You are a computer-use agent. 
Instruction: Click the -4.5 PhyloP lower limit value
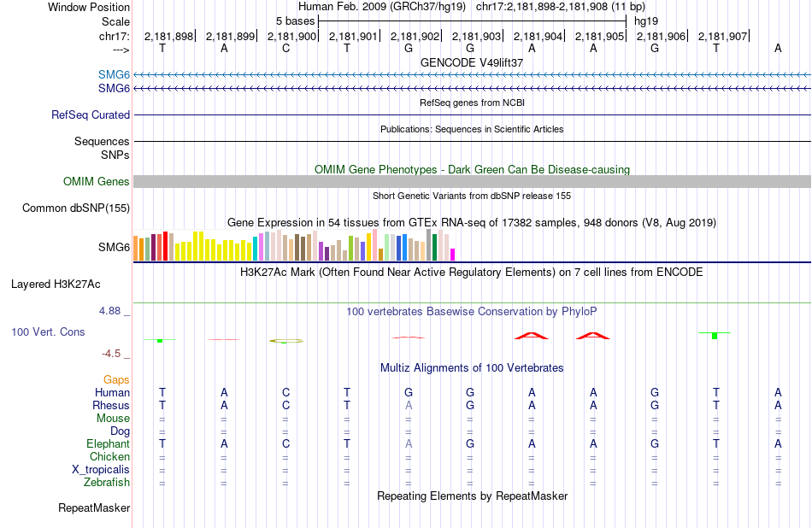pyautogui.click(x=111, y=354)
